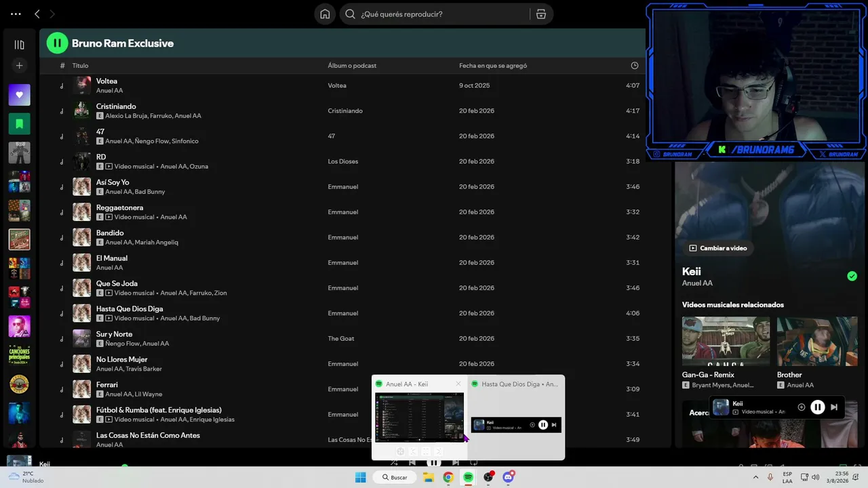This screenshot has height=488, width=868.
Task: Select the track Voltea
Action: point(106,81)
